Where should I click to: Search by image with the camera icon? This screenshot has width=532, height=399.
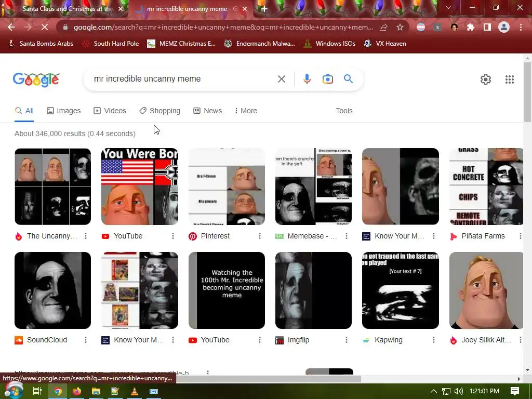pos(327,79)
